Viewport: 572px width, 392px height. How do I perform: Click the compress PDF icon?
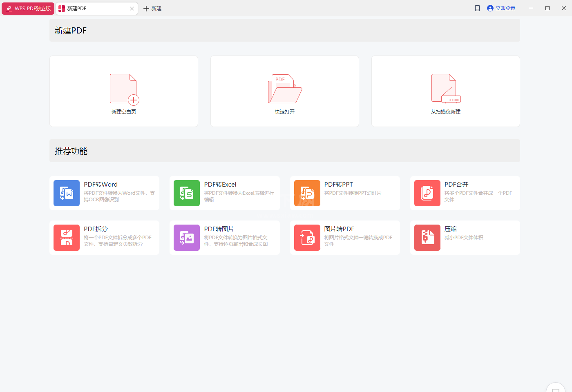pos(427,238)
